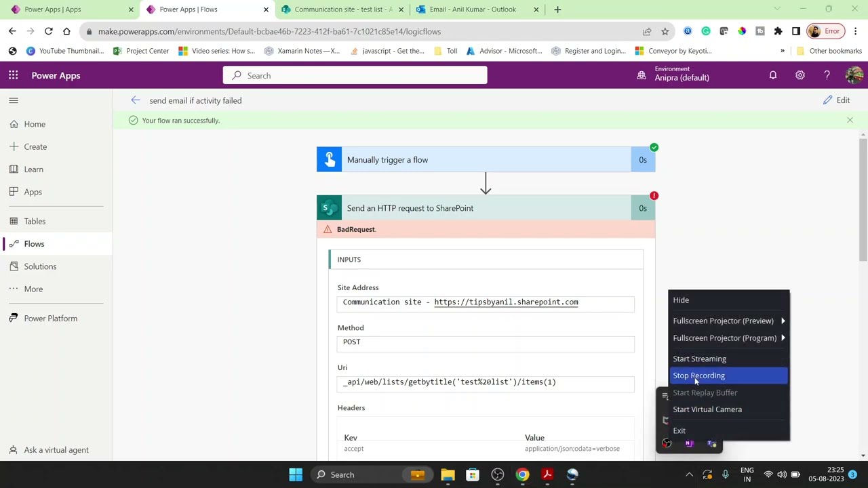Show hidden tray icons chevron
The height and width of the screenshot is (488, 868).
[689, 474]
